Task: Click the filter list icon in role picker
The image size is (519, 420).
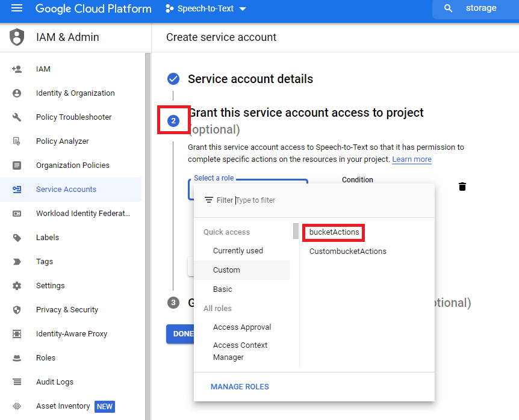Action: [x=209, y=200]
